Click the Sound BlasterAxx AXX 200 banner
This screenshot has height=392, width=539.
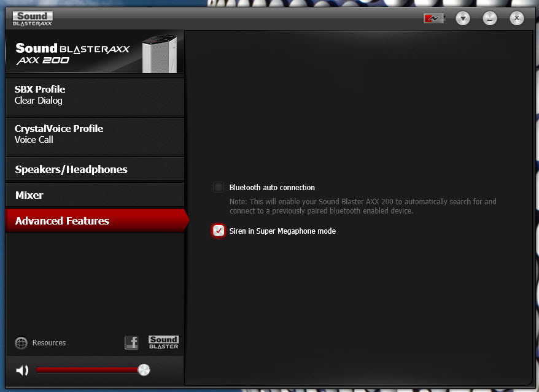(x=95, y=52)
